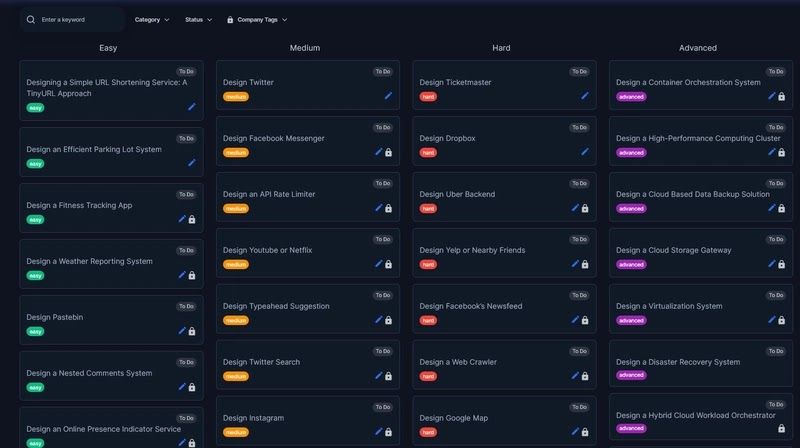This screenshot has height=448, width=800.
Task: Click the Medium column heading
Action: pyautogui.click(x=305, y=47)
